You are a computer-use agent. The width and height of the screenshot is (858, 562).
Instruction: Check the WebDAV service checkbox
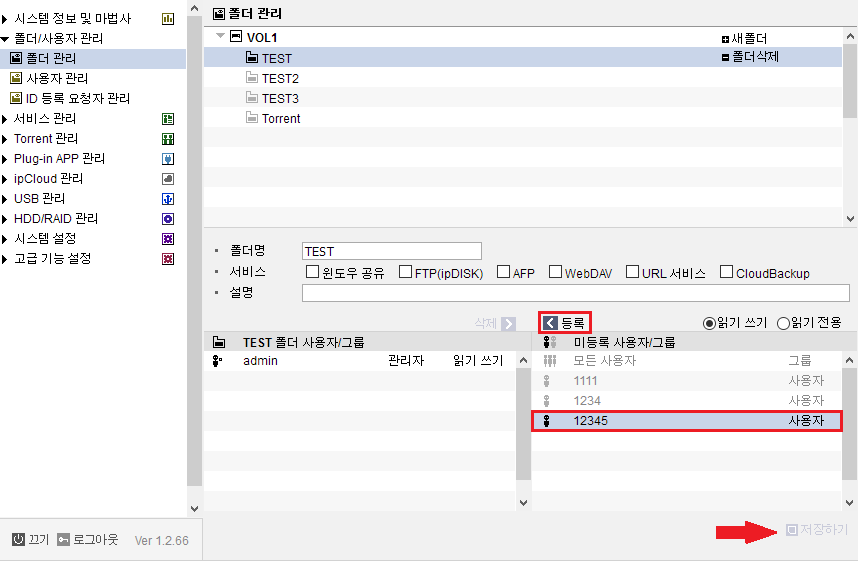coord(555,271)
